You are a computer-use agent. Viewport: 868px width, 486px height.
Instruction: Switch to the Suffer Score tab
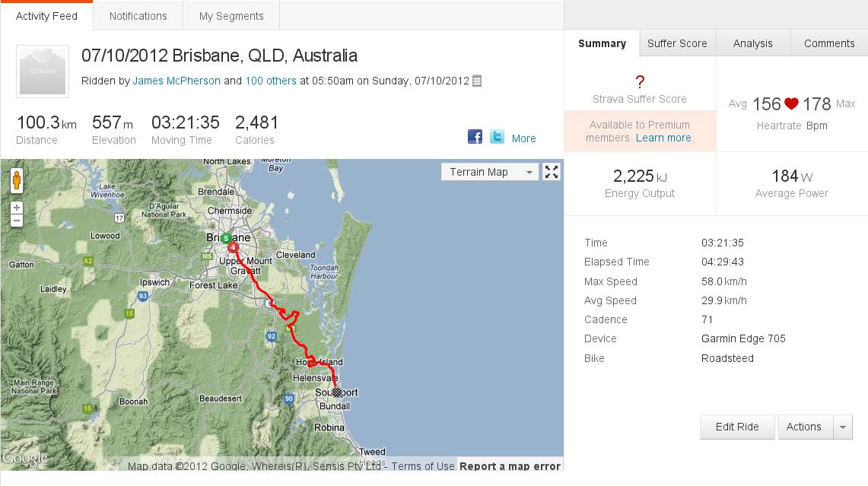677,43
